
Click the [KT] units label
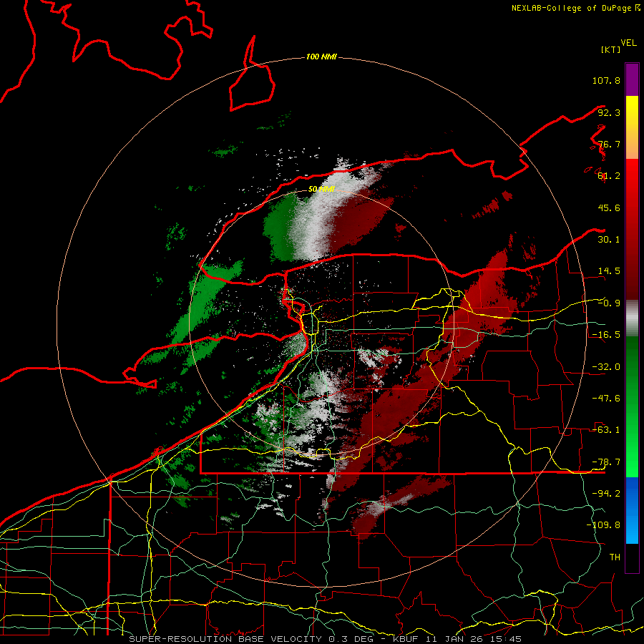(610, 49)
